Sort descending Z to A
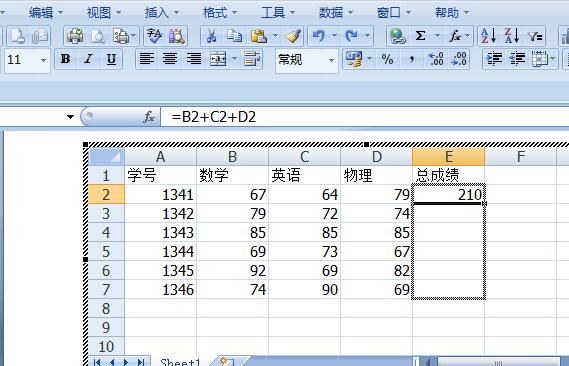The height and width of the screenshot is (366, 569). 512,36
